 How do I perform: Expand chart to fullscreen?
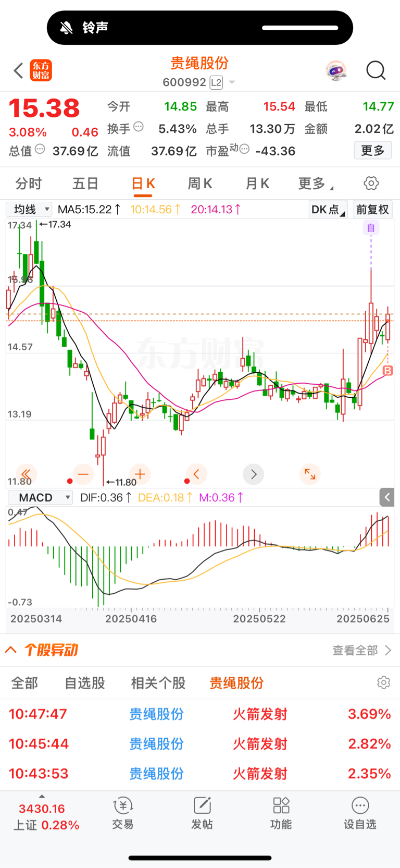[x=310, y=474]
